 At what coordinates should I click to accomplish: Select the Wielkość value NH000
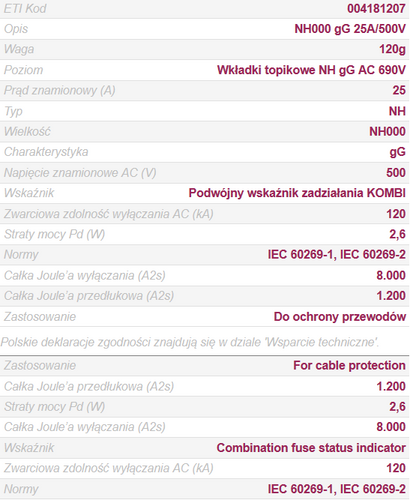tap(387, 132)
